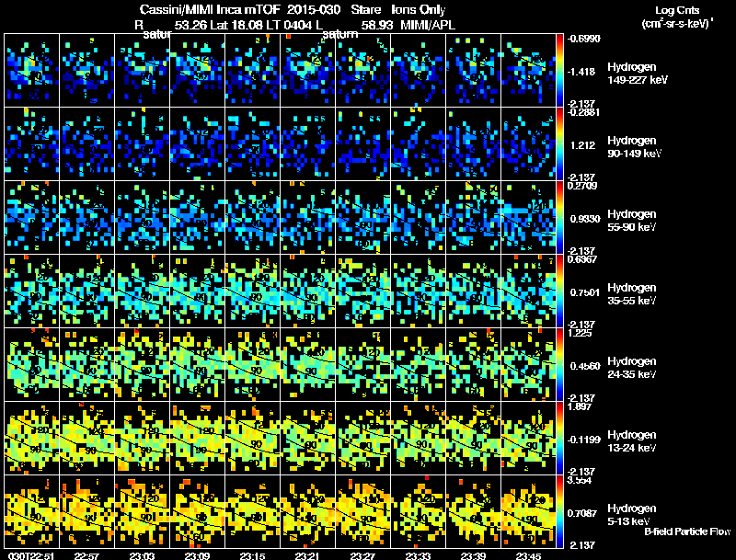Screen dimensions: 736x560
Task: Click the '1.212' color scale value
Action: [582, 145]
